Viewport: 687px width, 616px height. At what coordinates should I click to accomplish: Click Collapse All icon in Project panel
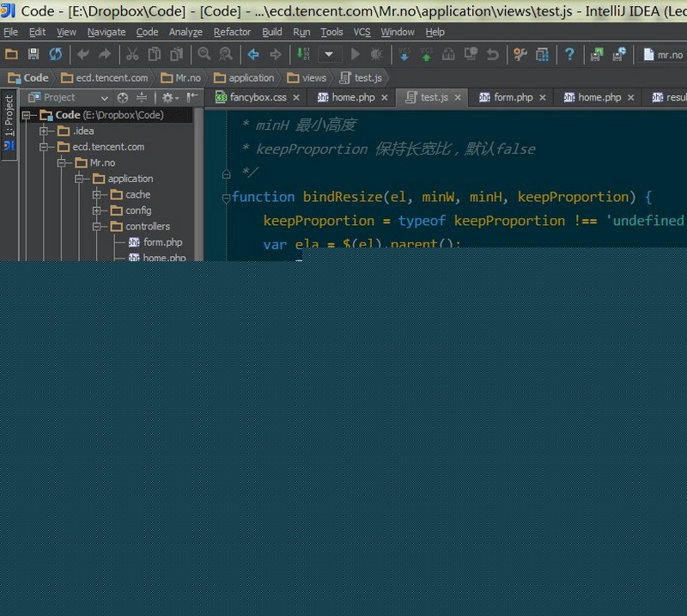(x=142, y=97)
